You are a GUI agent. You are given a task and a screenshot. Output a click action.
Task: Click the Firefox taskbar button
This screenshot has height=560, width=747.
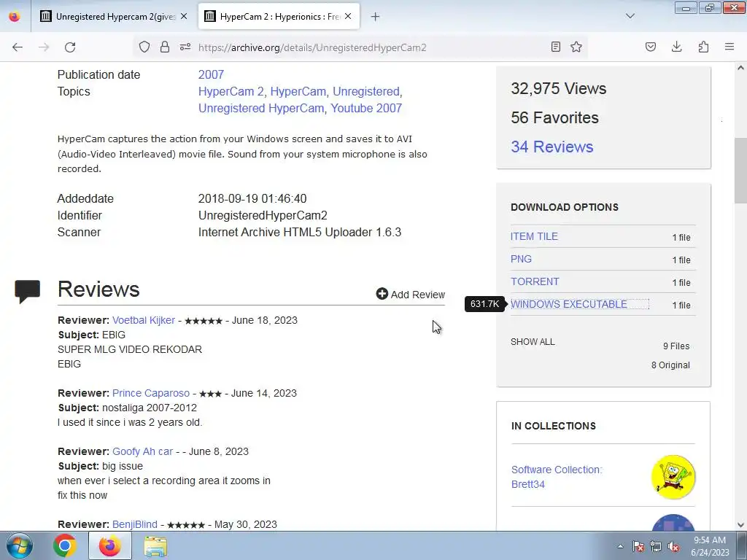coord(110,545)
